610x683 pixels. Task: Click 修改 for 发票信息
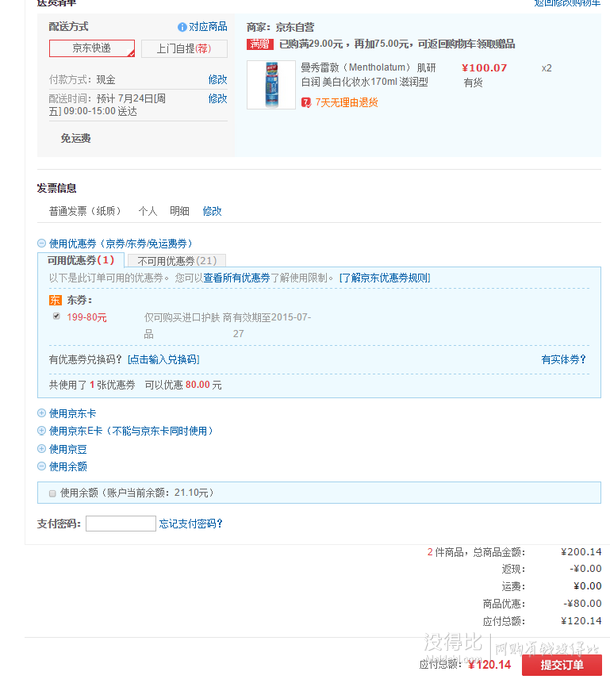[x=212, y=211]
